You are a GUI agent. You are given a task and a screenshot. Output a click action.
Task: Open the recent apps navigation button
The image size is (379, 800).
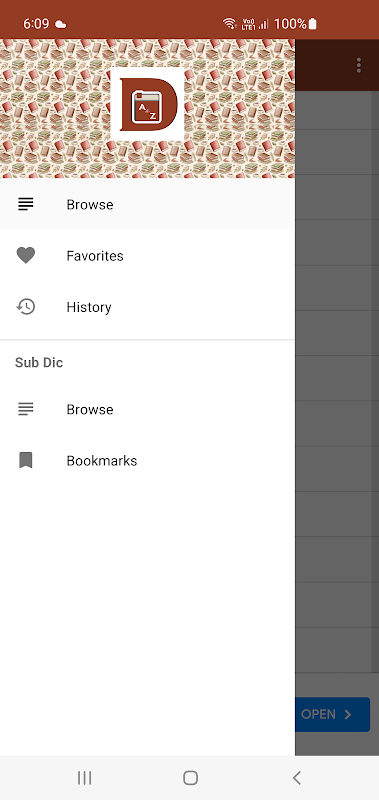84,778
